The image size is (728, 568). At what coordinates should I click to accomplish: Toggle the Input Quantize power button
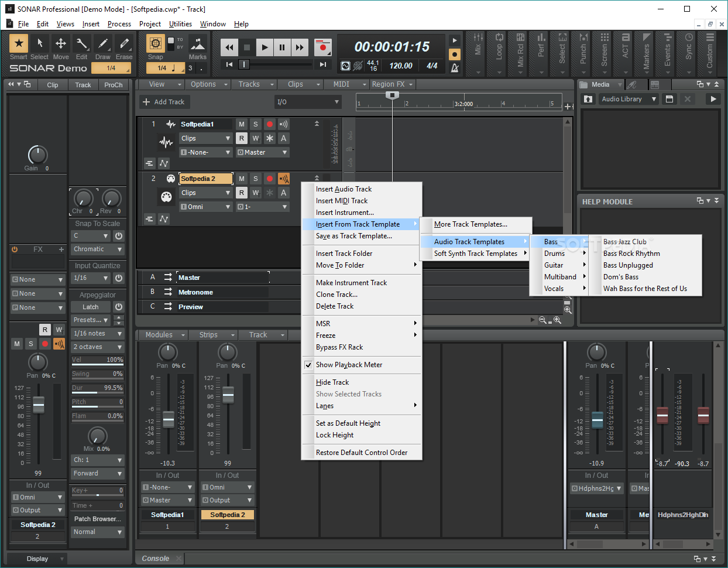click(119, 278)
